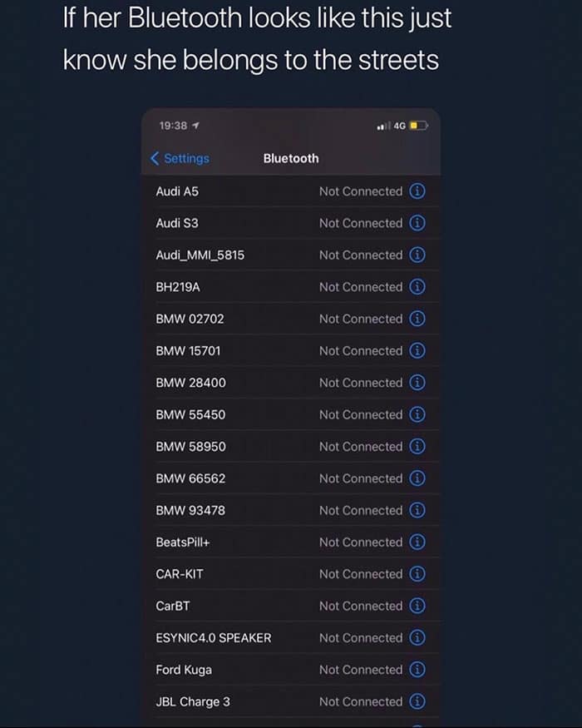Open info for Audi S3 device
The image size is (582, 728).
(418, 223)
